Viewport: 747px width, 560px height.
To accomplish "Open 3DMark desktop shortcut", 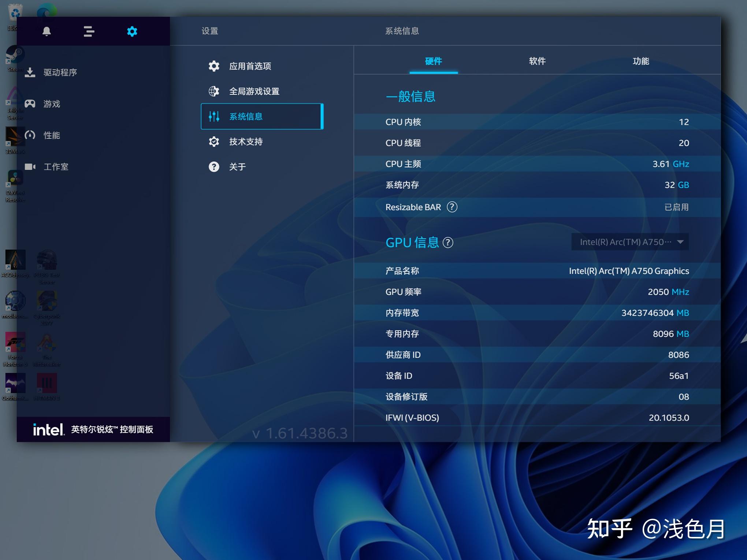I will pyautogui.click(x=15, y=140).
